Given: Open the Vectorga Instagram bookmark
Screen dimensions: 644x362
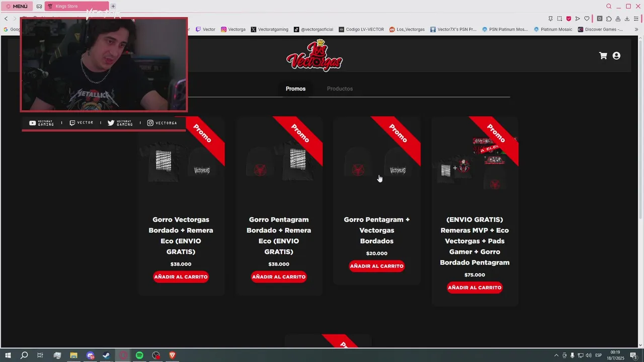Looking at the screenshot, I should pos(233,29).
